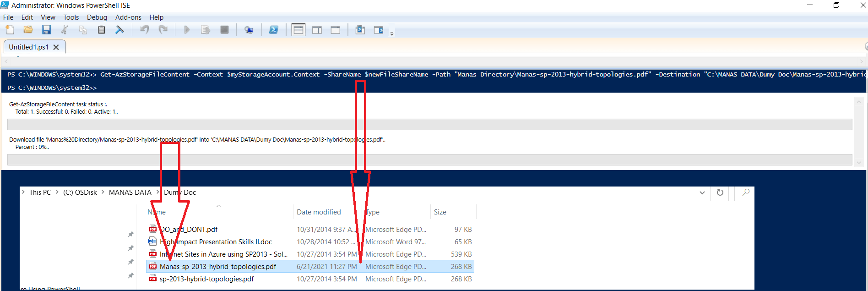Viewport: 868px width, 291px height.
Task: Open the Tools menu
Action: (71, 17)
